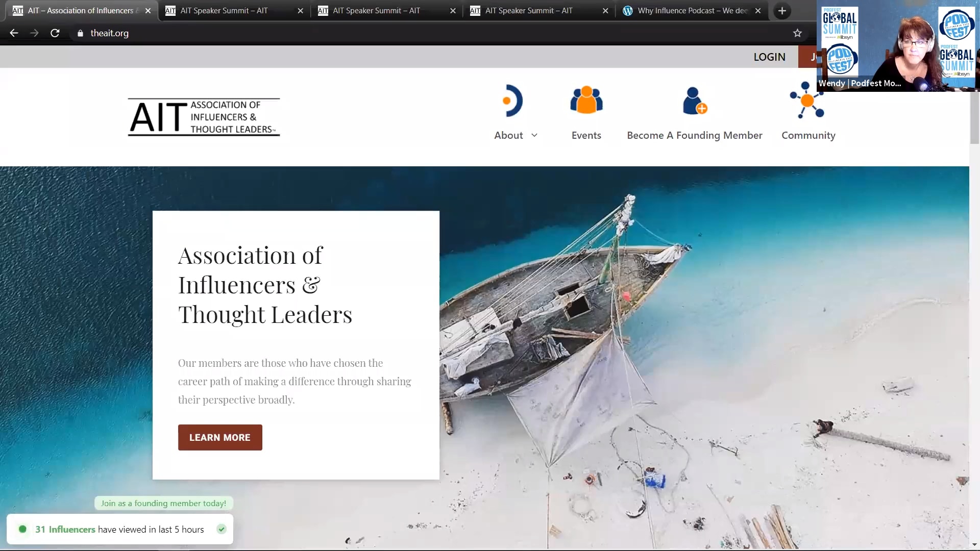Close the AIT Association of Influencers tab
The image size is (980, 551).
(148, 11)
